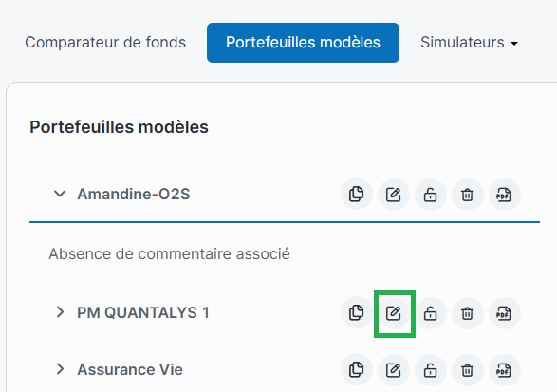Collapse the Amandine-O2S row
The width and height of the screenshot is (557, 392).
60,194
